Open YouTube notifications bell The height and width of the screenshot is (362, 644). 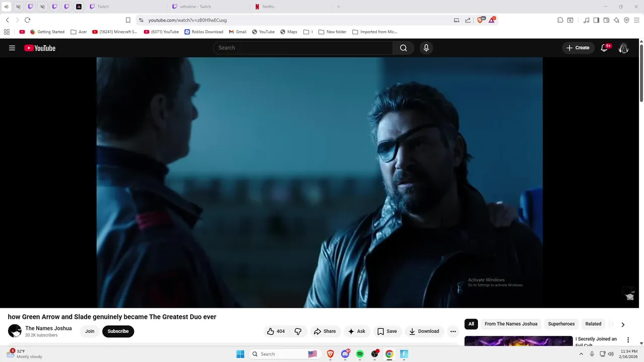point(604,48)
